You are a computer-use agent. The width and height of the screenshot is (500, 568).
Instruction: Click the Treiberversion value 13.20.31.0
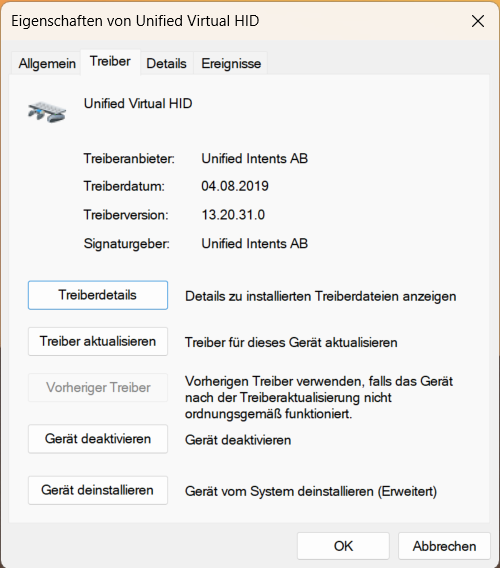click(x=233, y=215)
